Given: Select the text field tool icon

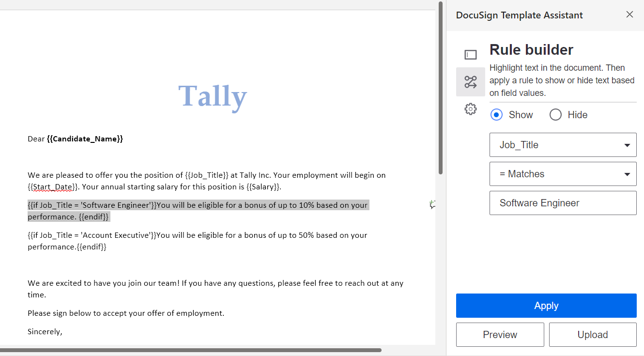Looking at the screenshot, I should (x=470, y=54).
